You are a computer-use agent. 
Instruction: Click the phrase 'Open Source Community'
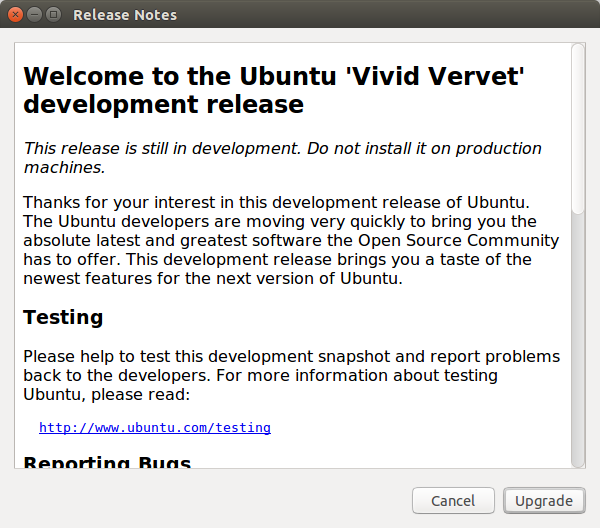click(x=458, y=241)
